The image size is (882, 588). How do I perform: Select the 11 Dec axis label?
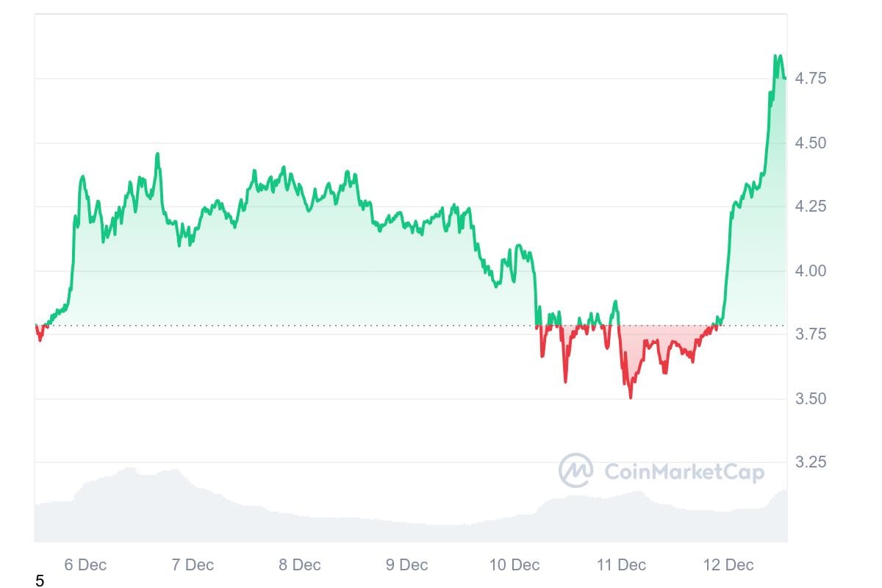tap(622, 564)
